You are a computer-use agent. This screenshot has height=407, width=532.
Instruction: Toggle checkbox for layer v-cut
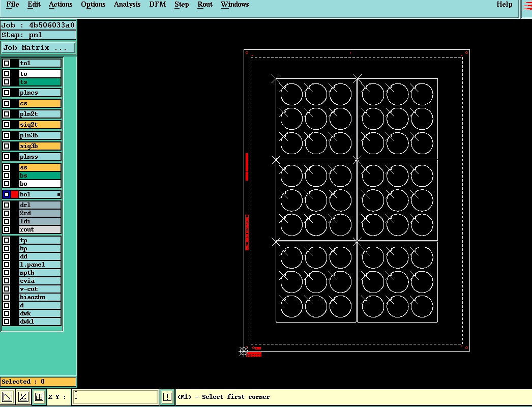click(x=7, y=289)
